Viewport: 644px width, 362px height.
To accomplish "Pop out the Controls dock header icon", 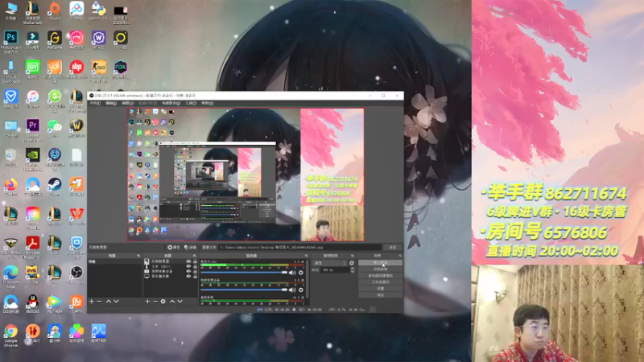I will coord(400,256).
